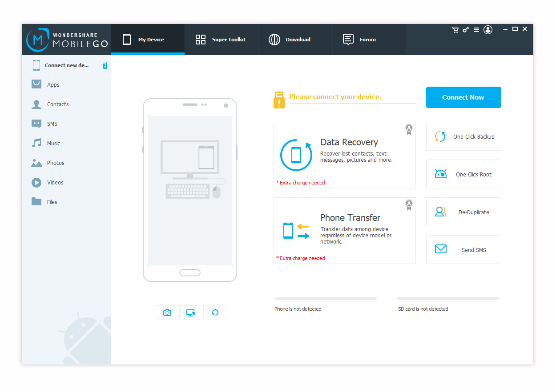The width and height of the screenshot is (556, 392).
Task: Open the Data Recovery card
Action: click(345, 155)
